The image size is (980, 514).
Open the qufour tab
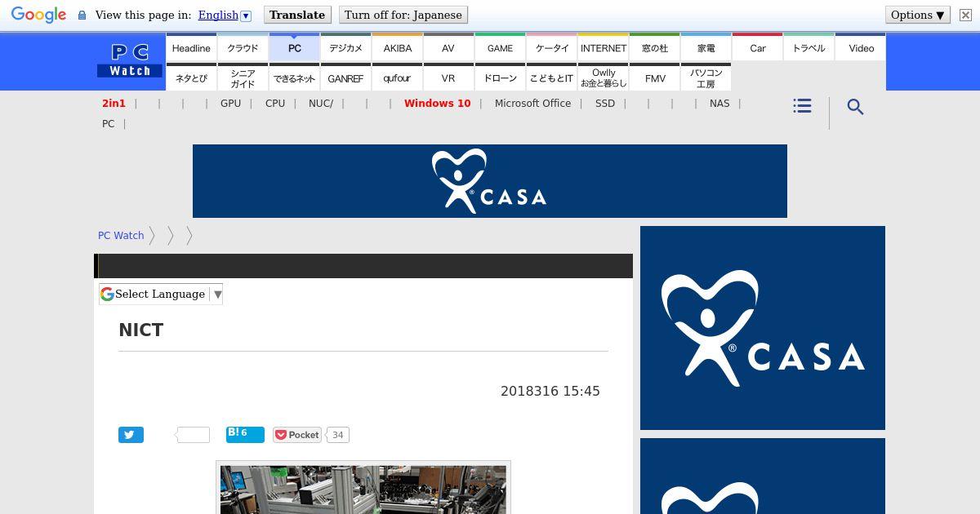click(x=397, y=78)
